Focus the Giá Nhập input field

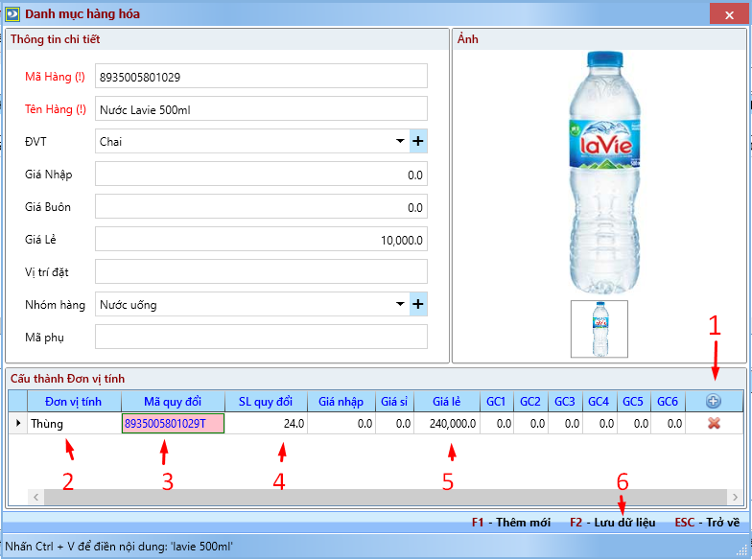(261, 175)
